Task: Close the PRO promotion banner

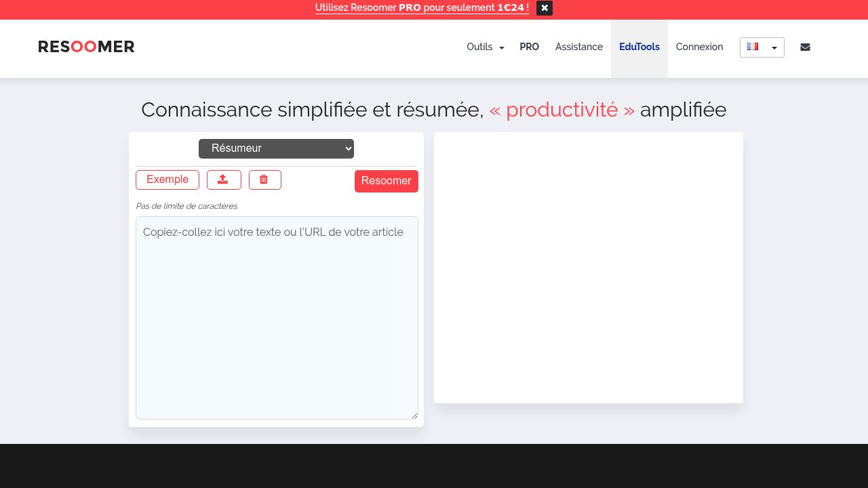Action: coord(544,8)
